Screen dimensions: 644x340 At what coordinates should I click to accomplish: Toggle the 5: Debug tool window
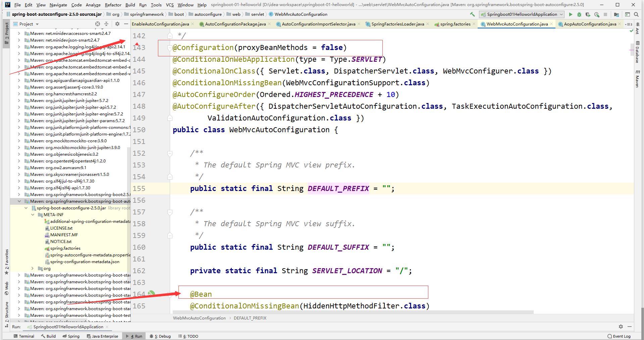click(x=160, y=336)
